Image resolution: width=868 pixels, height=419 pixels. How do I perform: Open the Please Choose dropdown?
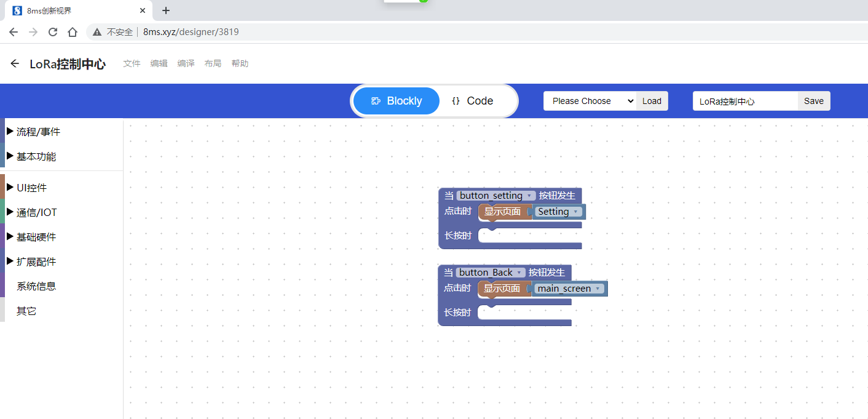point(590,101)
